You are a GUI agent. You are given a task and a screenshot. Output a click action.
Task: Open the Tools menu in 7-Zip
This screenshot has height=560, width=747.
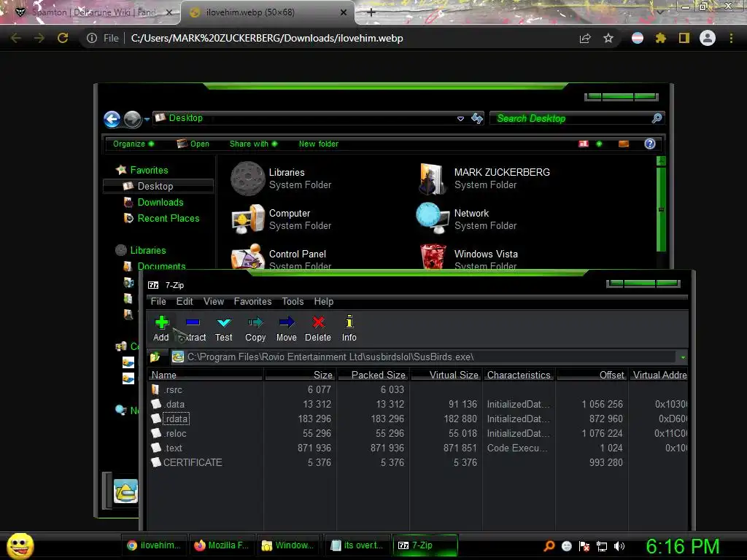[293, 301]
